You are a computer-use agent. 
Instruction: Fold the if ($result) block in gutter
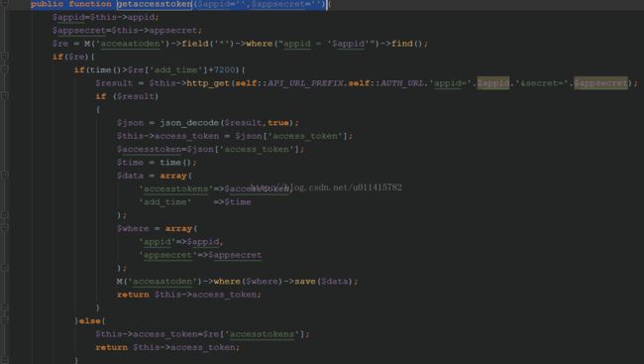coord(4,96)
